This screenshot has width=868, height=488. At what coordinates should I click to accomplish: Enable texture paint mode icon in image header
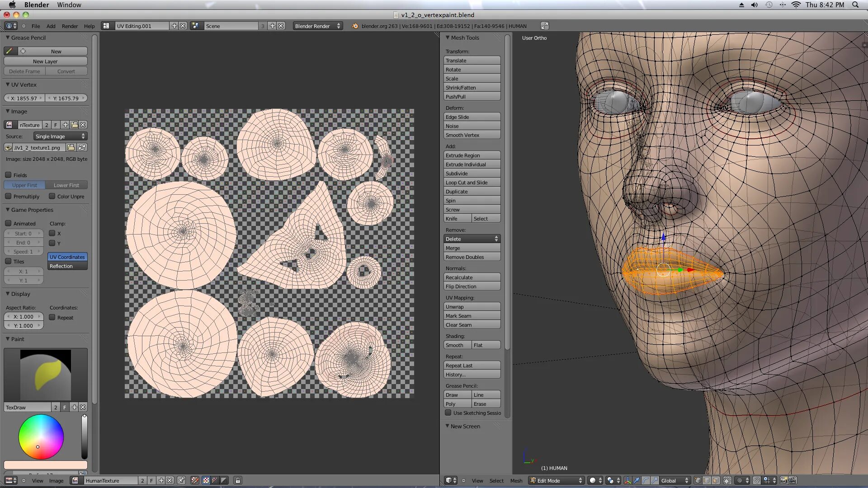click(195, 480)
